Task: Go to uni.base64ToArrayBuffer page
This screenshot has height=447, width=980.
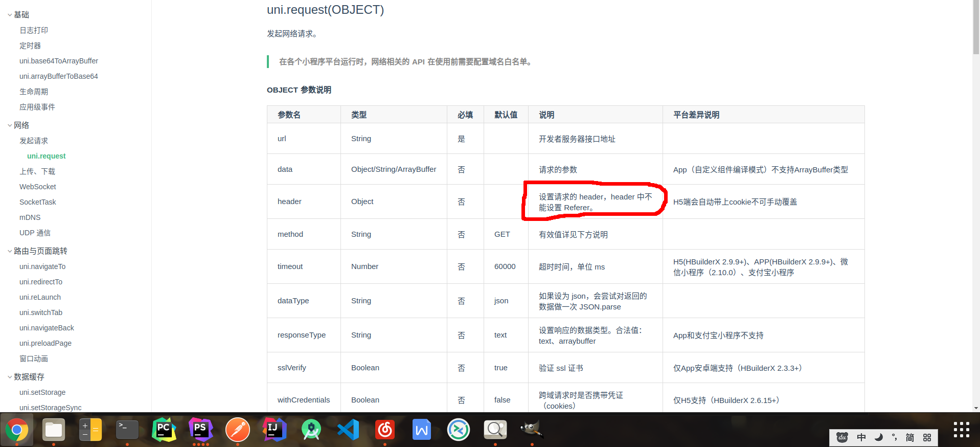Action: point(59,61)
